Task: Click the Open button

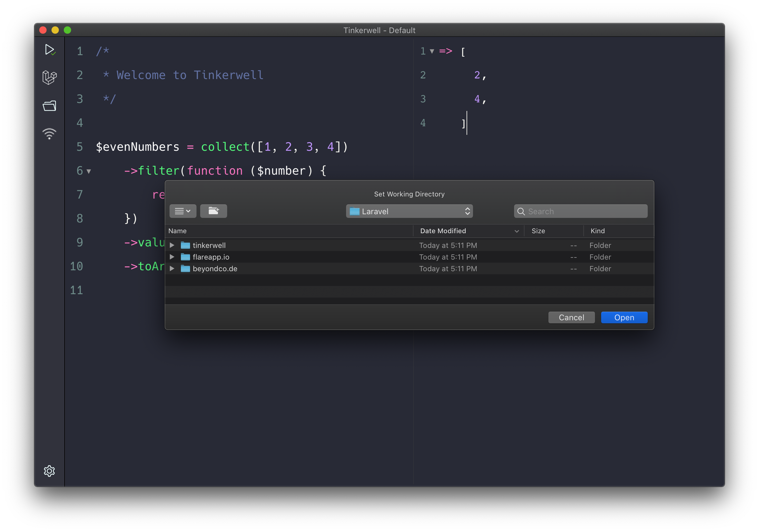Action: 624,317
